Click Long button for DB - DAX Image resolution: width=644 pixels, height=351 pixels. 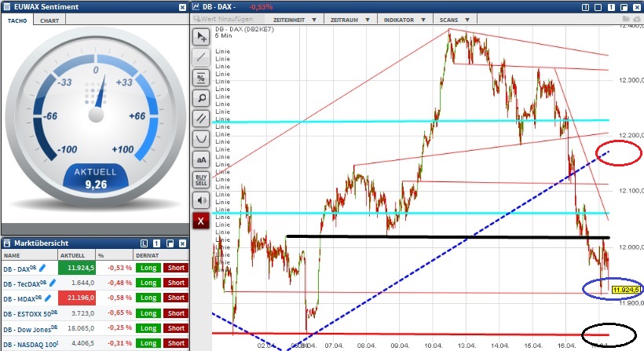(148, 268)
